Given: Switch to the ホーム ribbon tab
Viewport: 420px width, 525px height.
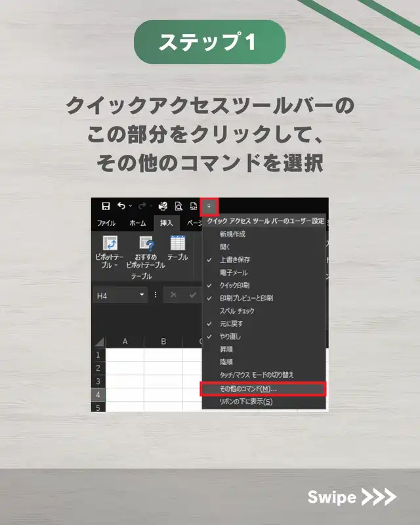Looking at the screenshot, I should tap(137, 223).
